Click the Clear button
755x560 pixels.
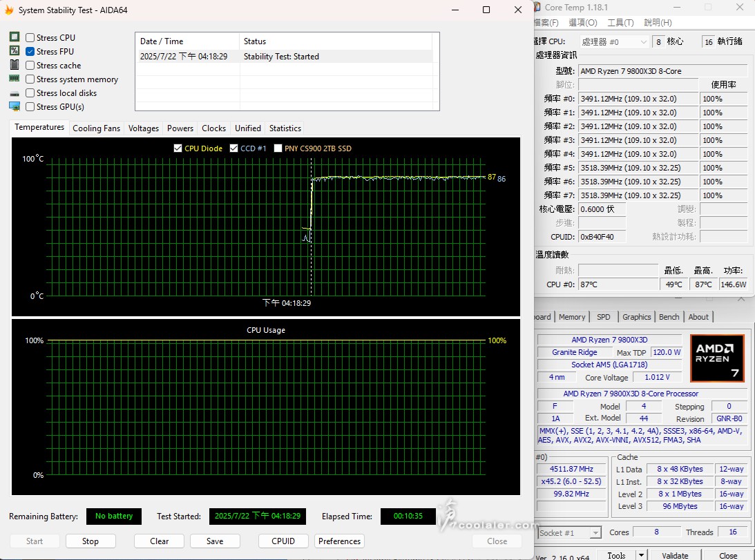pos(159,541)
